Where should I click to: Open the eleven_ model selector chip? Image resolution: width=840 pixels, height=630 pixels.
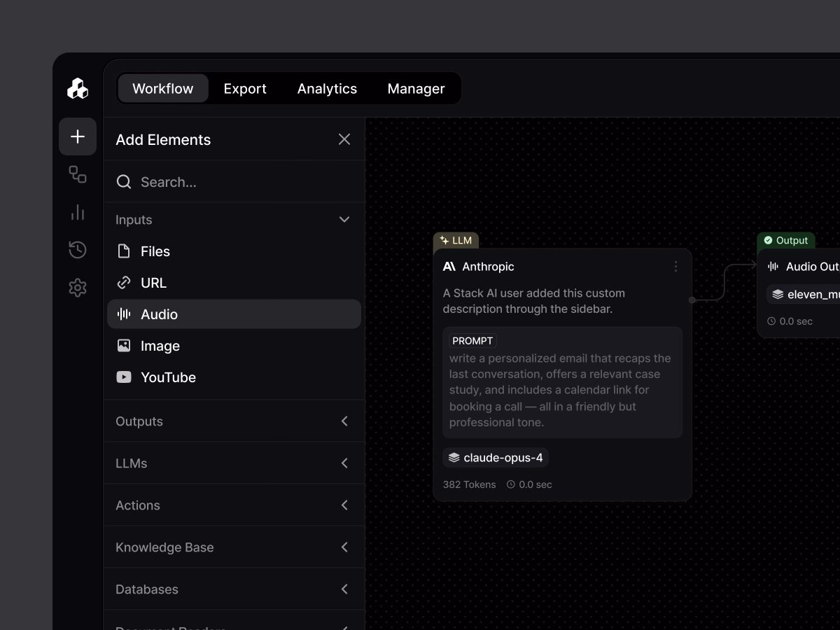pyautogui.click(x=804, y=295)
